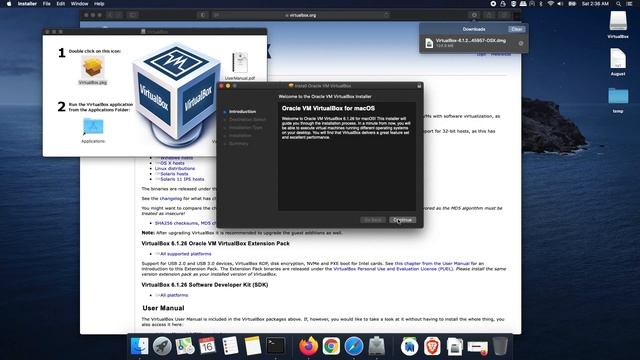640x360 pixels.
Task: Click the UserManual.pdf document icon
Action: click(x=240, y=62)
